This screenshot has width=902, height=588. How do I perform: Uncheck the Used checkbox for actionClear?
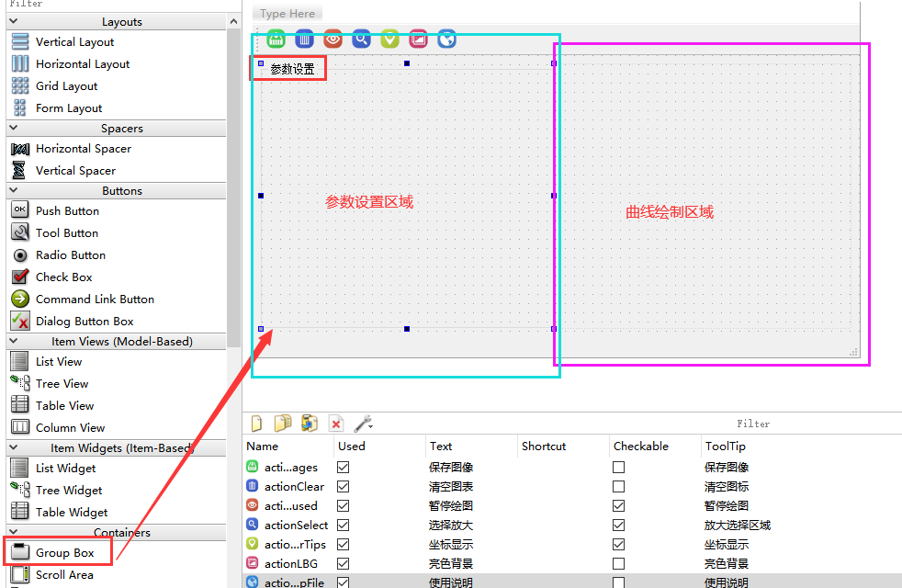[343, 486]
